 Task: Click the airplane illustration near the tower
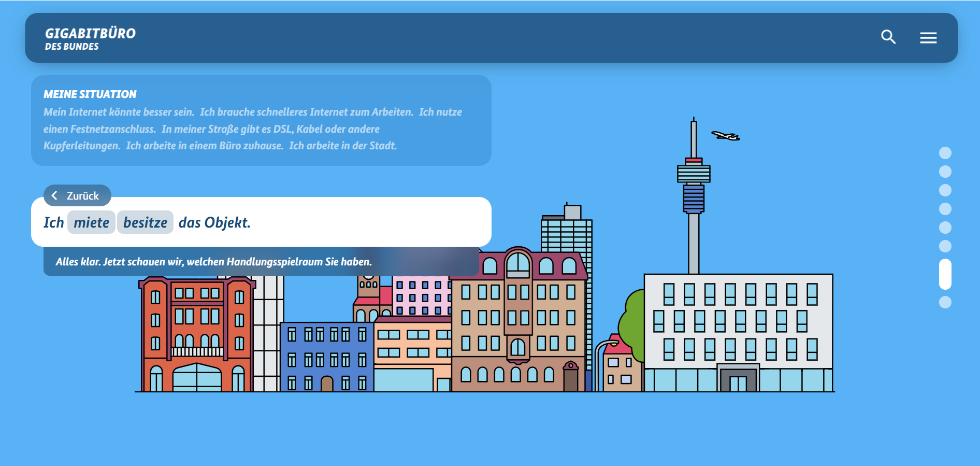point(726,136)
